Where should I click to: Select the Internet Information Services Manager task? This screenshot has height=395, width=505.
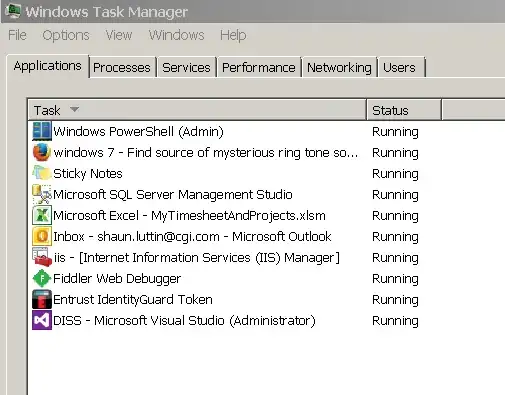(x=197, y=257)
